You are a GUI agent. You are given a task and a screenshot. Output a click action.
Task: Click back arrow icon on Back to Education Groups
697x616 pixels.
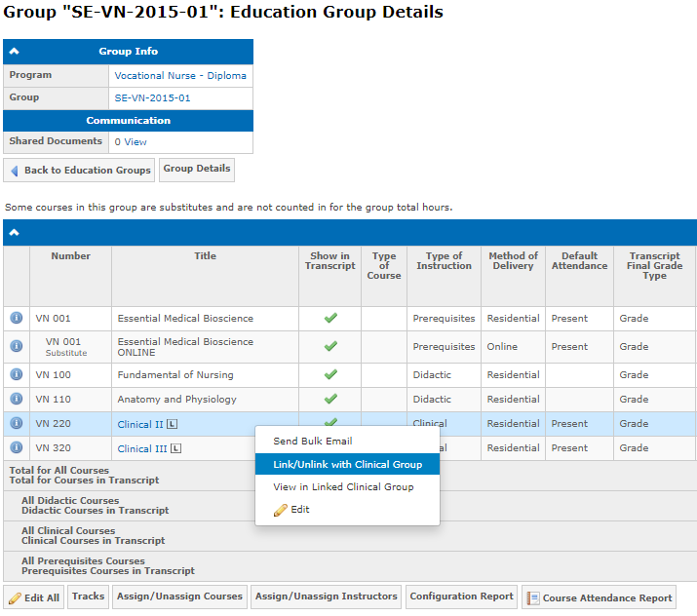15,171
